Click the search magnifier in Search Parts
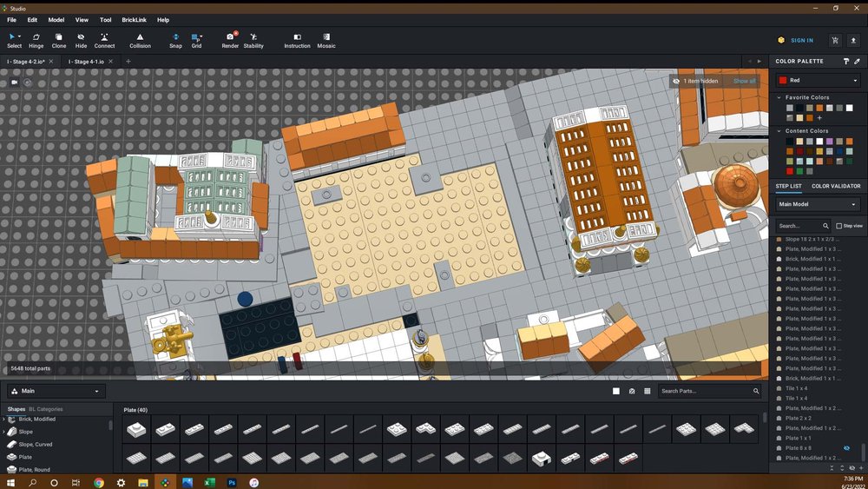 click(x=756, y=391)
